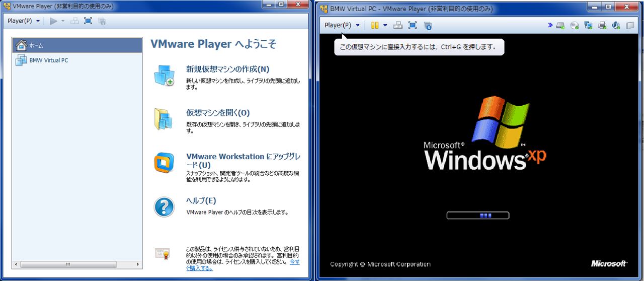644x281 pixels.
Task: Maximize the BMW Virtual PC window
Action: 609,7
